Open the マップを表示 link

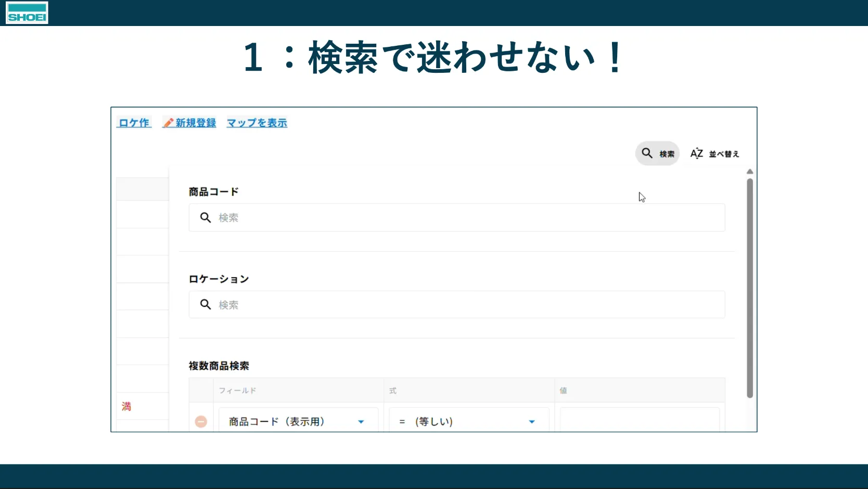257,123
